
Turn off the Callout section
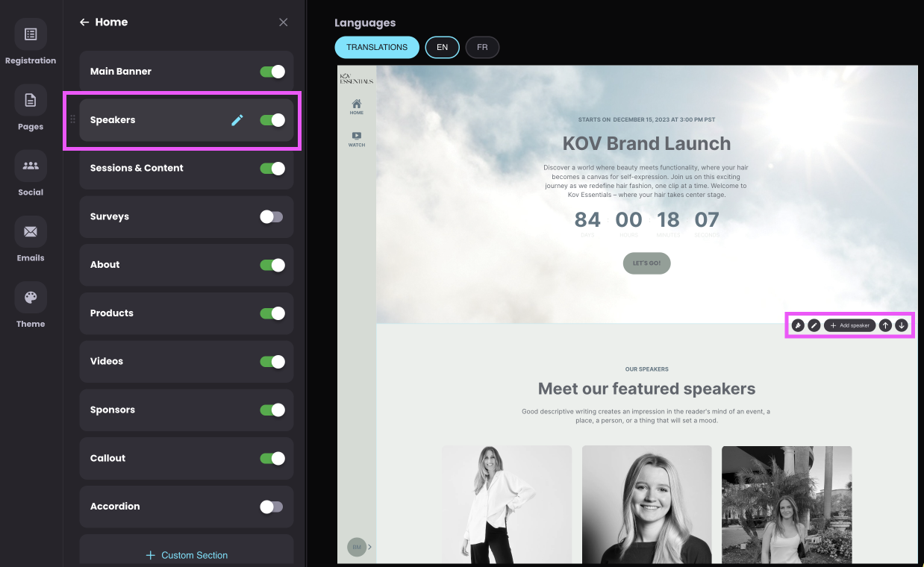[x=272, y=458]
